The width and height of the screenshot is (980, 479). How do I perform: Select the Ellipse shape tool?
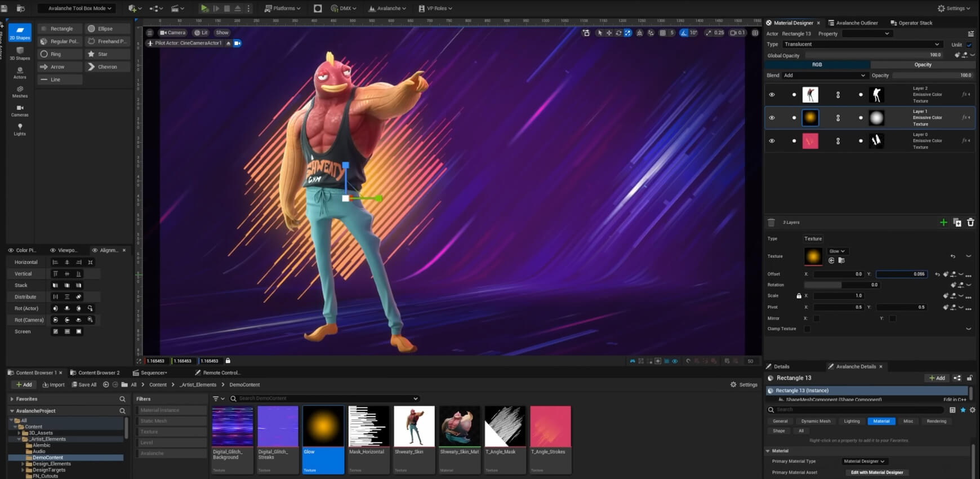107,29
